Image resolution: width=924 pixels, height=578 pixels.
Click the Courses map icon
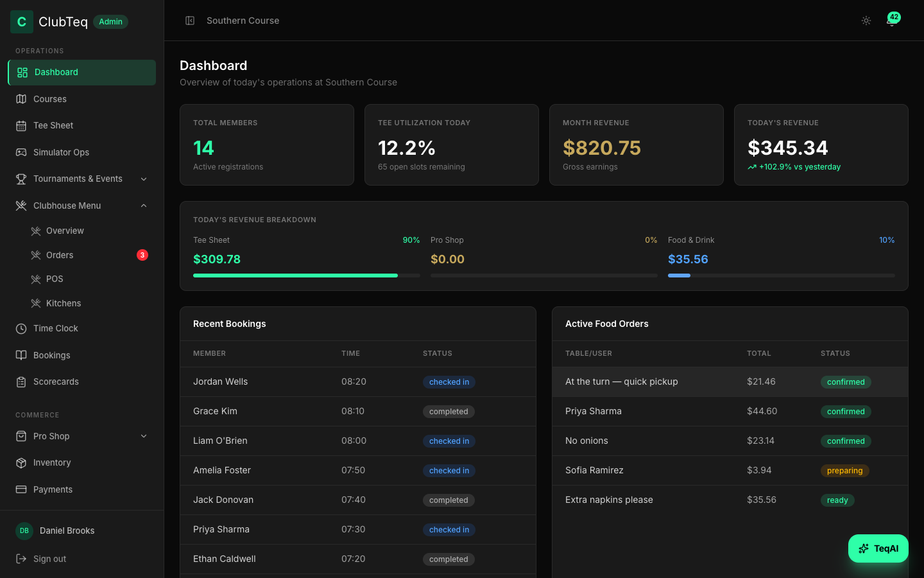click(21, 99)
